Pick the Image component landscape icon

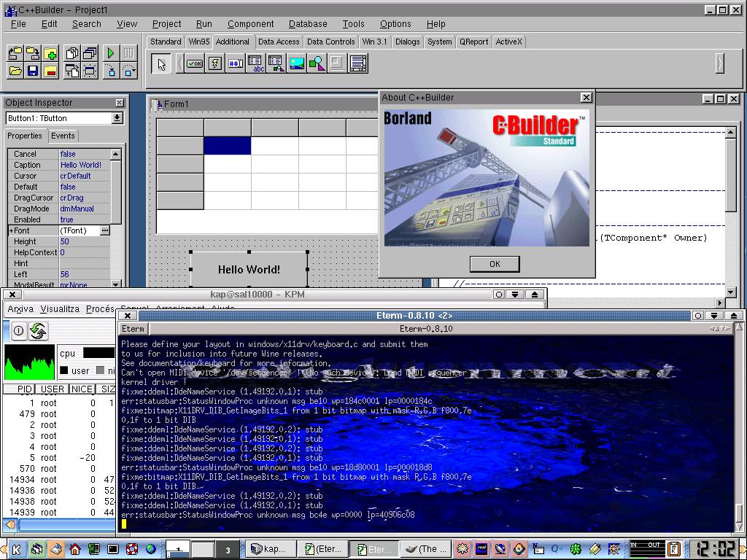[296, 63]
